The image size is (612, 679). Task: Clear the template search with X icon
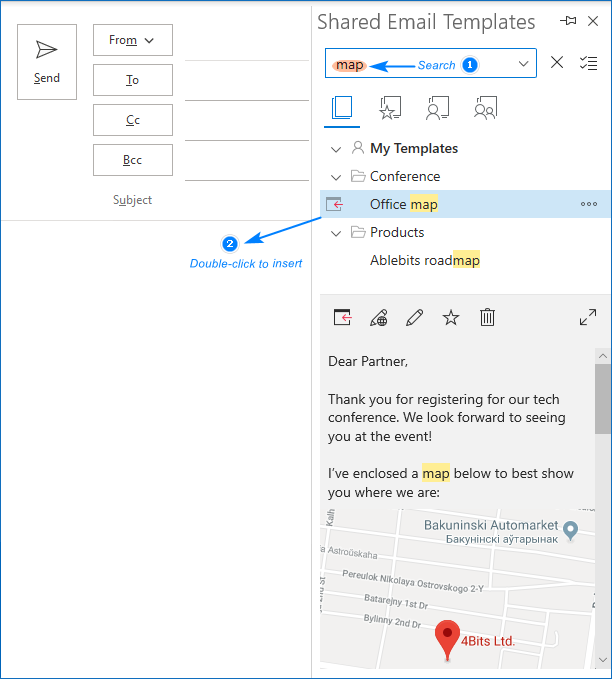[558, 64]
